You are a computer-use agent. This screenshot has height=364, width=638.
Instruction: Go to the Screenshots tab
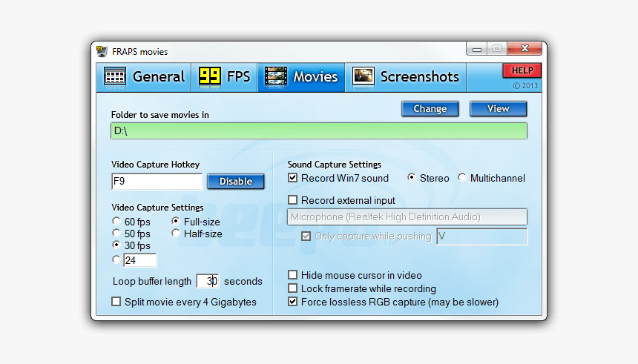(x=406, y=77)
